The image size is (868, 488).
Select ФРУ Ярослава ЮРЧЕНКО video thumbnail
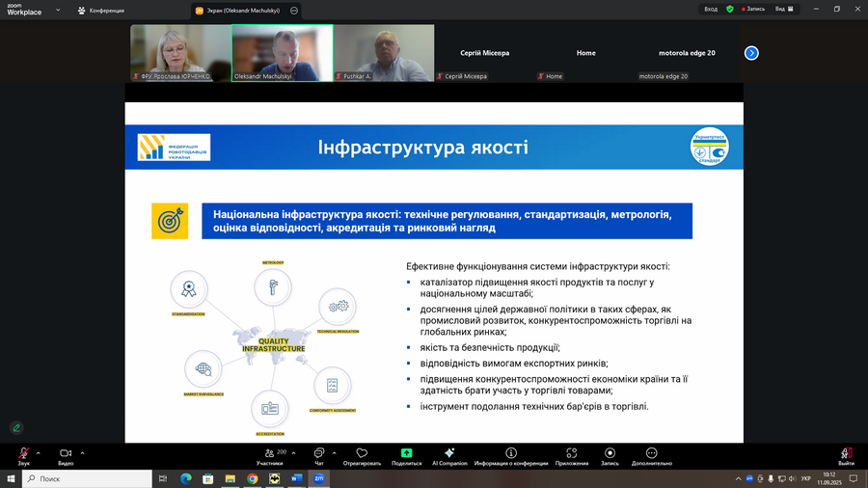coord(180,53)
